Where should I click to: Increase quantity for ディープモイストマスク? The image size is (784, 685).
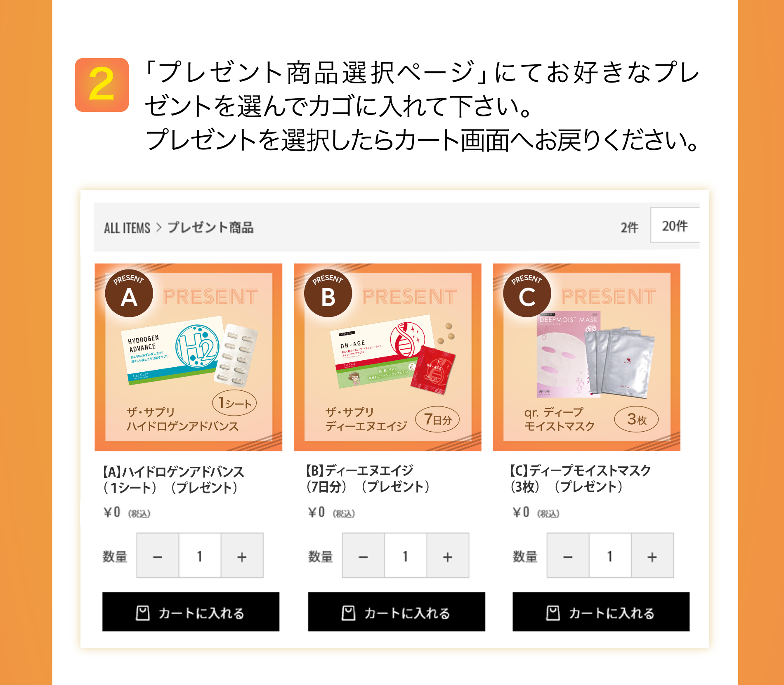coord(651,555)
